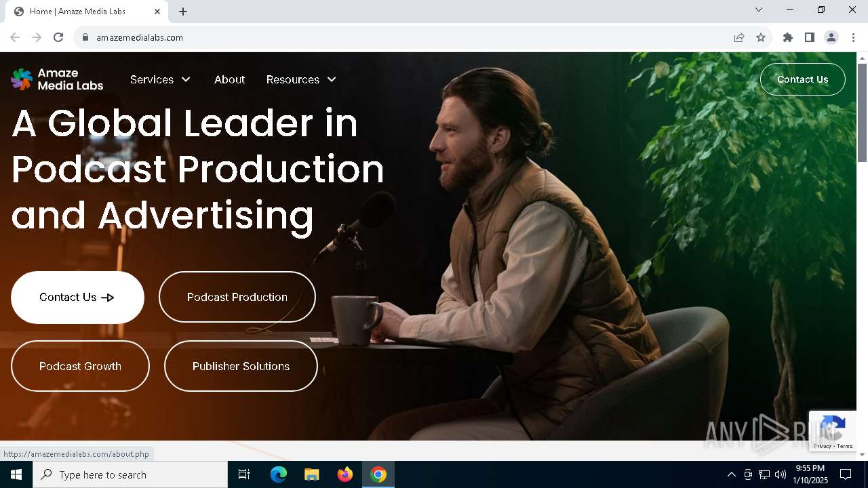Click the reCAPTCHA badge
Viewport: 868px width, 488px height.
click(x=832, y=431)
